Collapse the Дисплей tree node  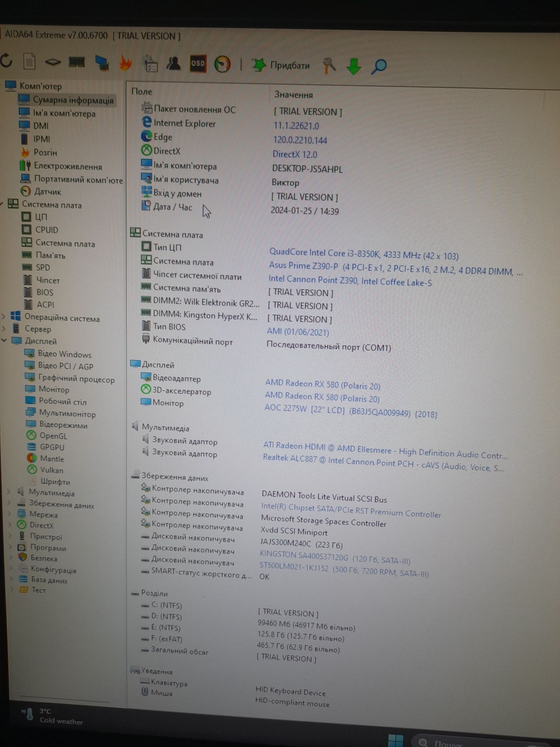pyautogui.click(x=4, y=341)
